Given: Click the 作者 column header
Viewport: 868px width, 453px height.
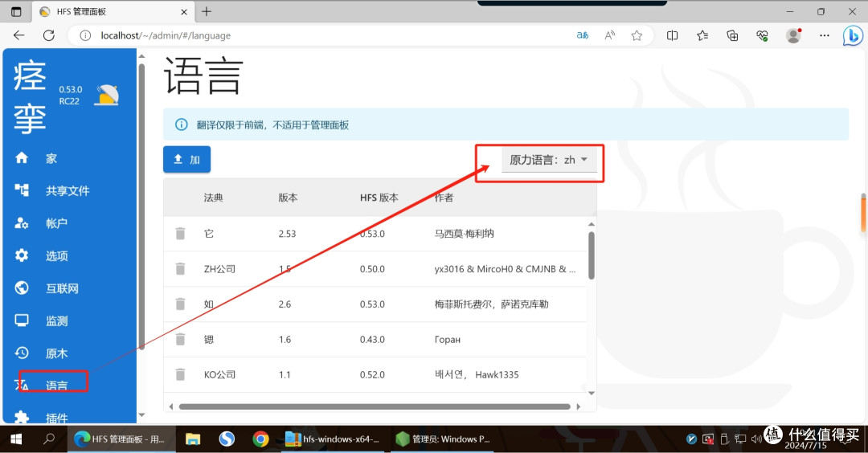Looking at the screenshot, I should pyautogui.click(x=444, y=198).
